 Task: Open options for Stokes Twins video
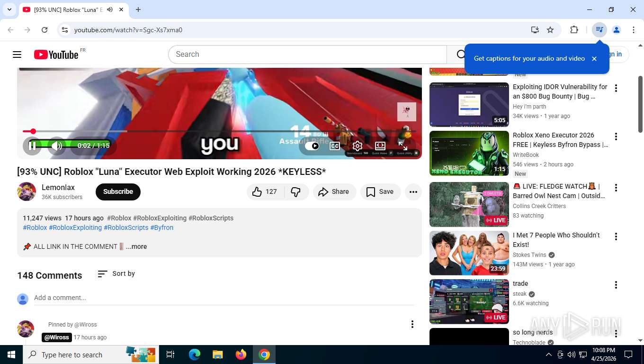616,237
